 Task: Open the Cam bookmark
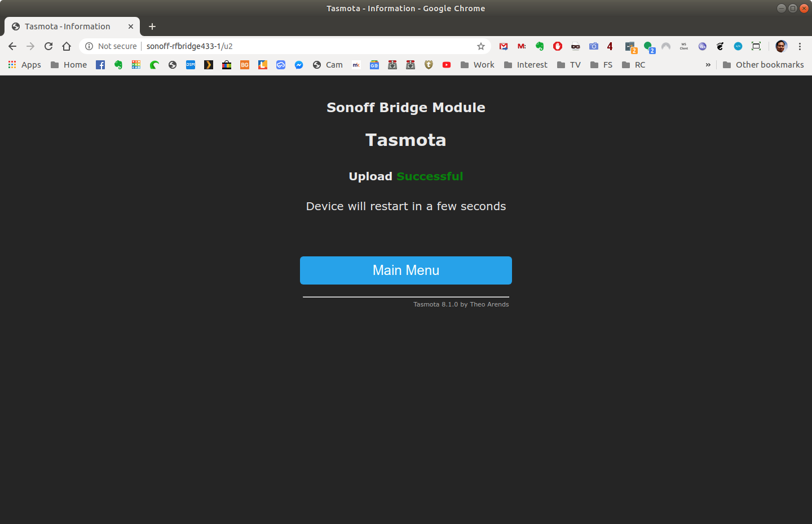click(x=328, y=65)
